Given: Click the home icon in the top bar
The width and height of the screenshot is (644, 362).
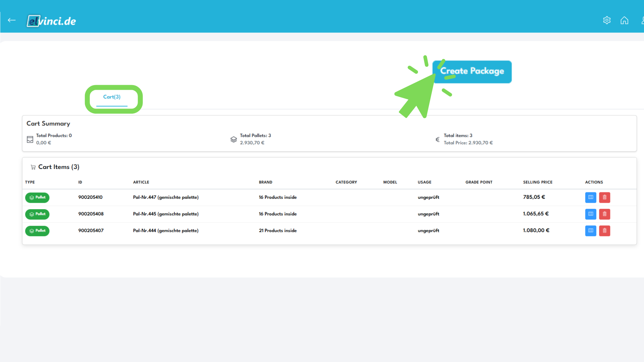Looking at the screenshot, I should click(625, 20).
